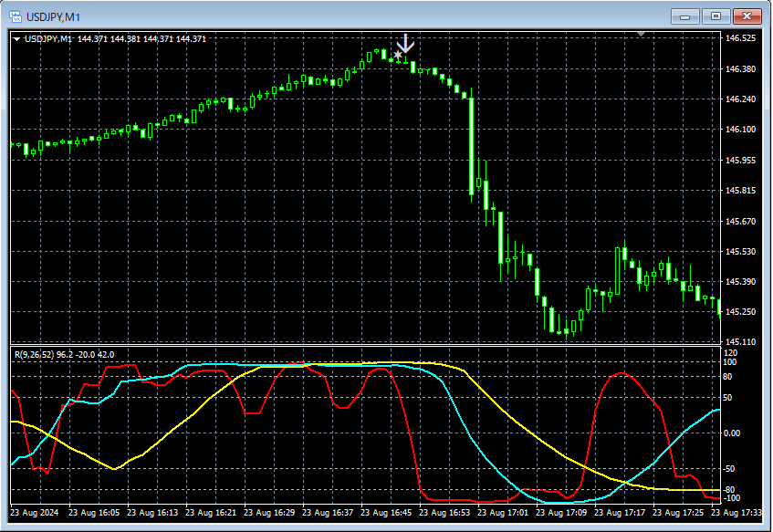Click the indicator scale value -50
This screenshot has width=773, height=532.
728,468
